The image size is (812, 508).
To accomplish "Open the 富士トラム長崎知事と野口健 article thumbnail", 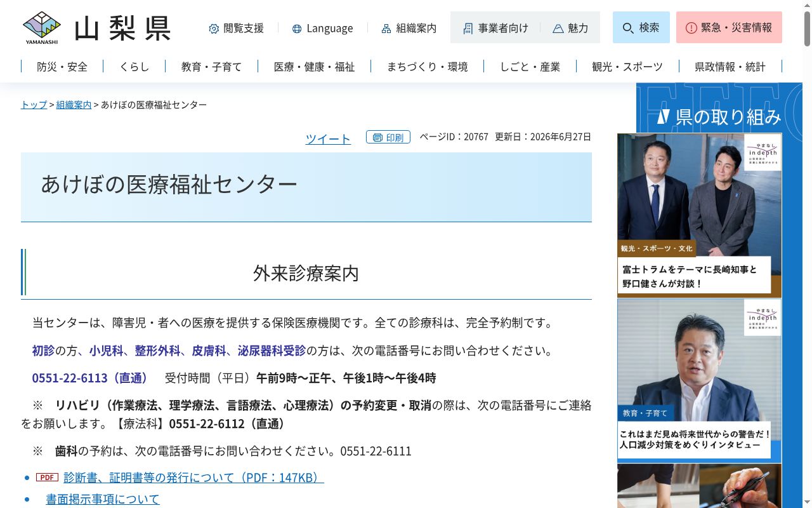I will click(x=699, y=215).
